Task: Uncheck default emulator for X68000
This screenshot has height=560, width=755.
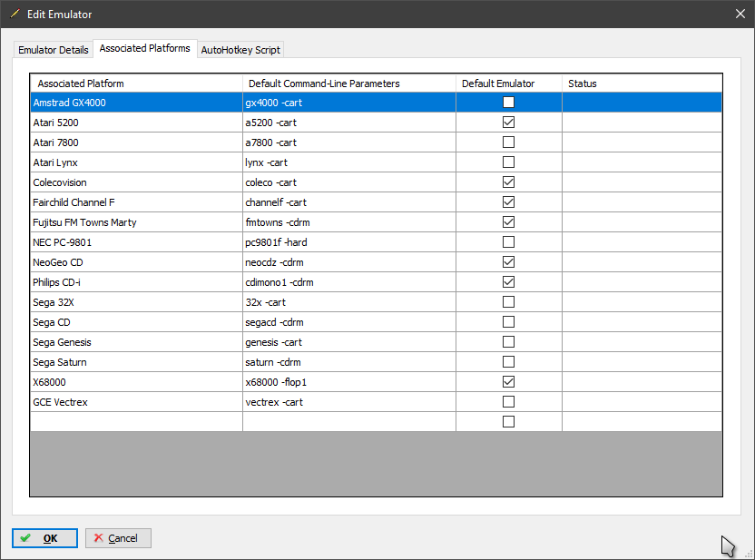Action: 508,382
